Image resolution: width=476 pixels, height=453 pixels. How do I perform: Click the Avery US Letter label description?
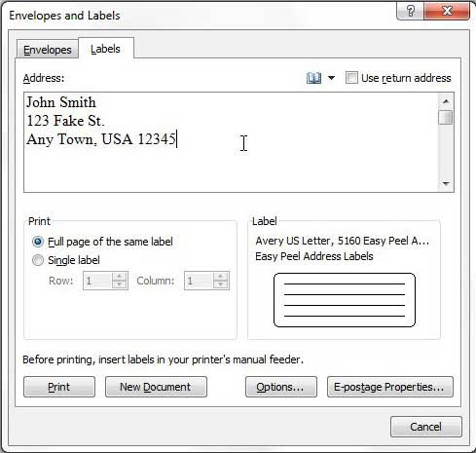(x=343, y=241)
